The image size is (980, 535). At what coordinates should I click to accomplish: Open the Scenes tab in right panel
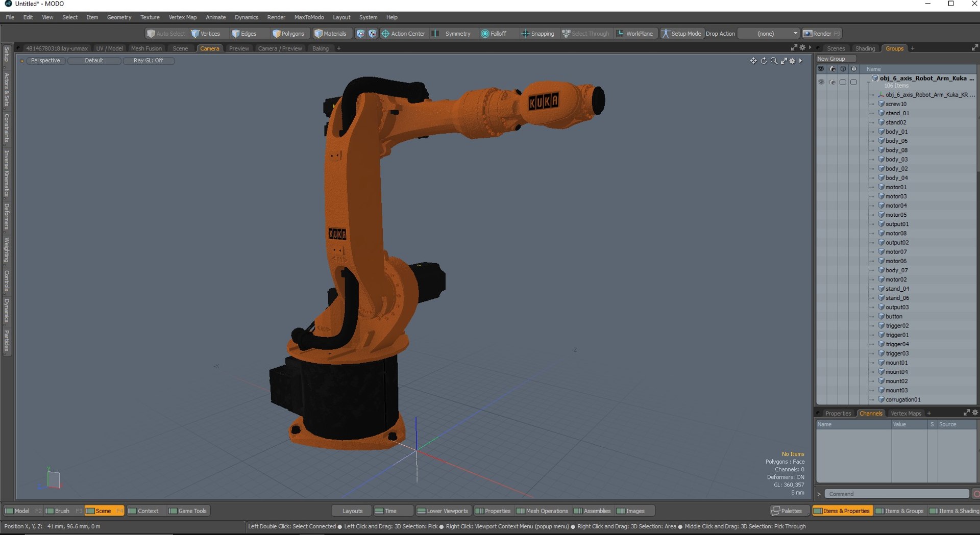(x=836, y=48)
